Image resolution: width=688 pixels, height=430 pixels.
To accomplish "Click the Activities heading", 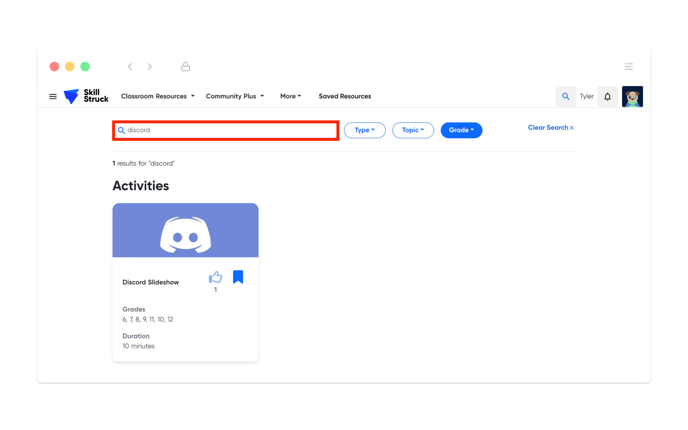I will tap(141, 186).
